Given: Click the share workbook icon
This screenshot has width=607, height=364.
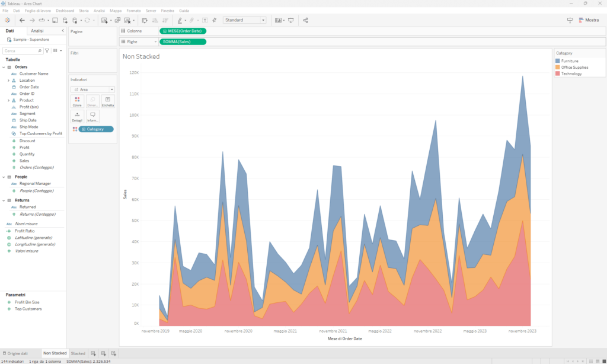Looking at the screenshot, I should coord(306,20).
